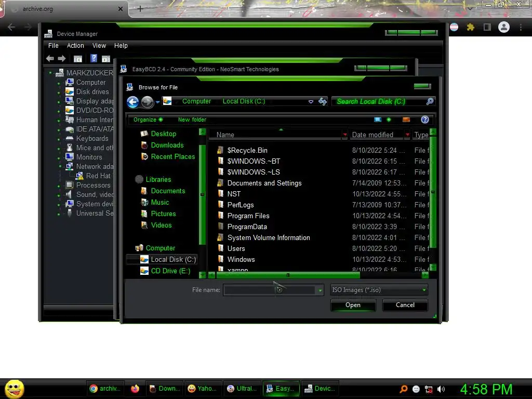Open Recent Places in navigation pane
This screenshot has height=399, width=532.
click(172, 157)
